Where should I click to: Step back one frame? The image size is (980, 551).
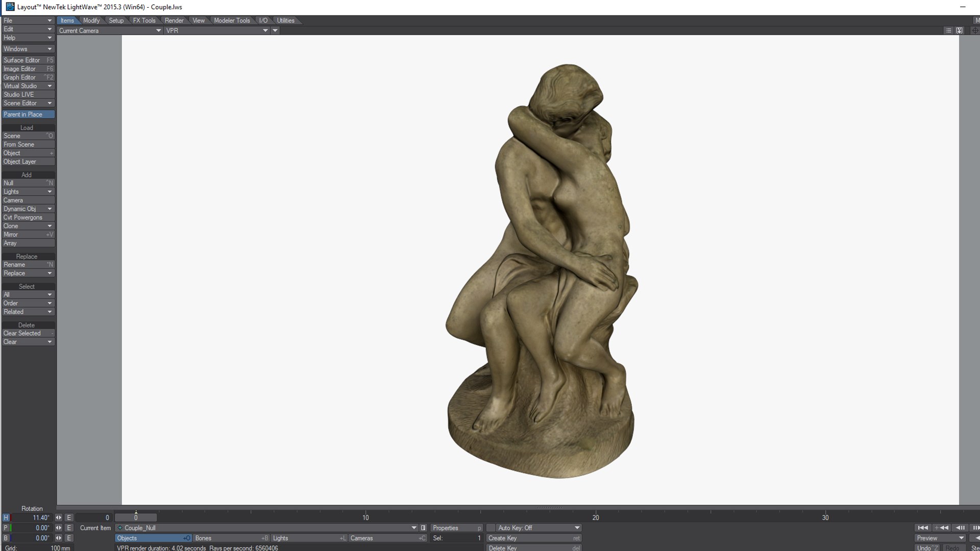pos(960,528)
